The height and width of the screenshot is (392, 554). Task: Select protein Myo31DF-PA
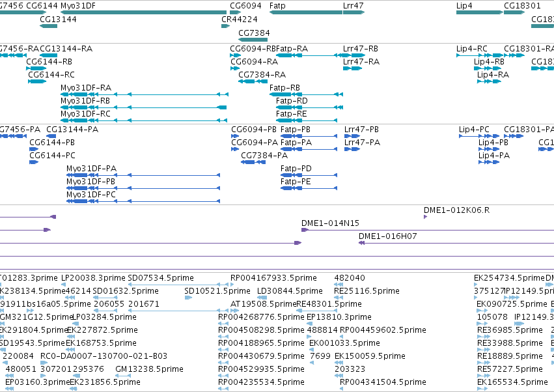click(x=92, y=169)
